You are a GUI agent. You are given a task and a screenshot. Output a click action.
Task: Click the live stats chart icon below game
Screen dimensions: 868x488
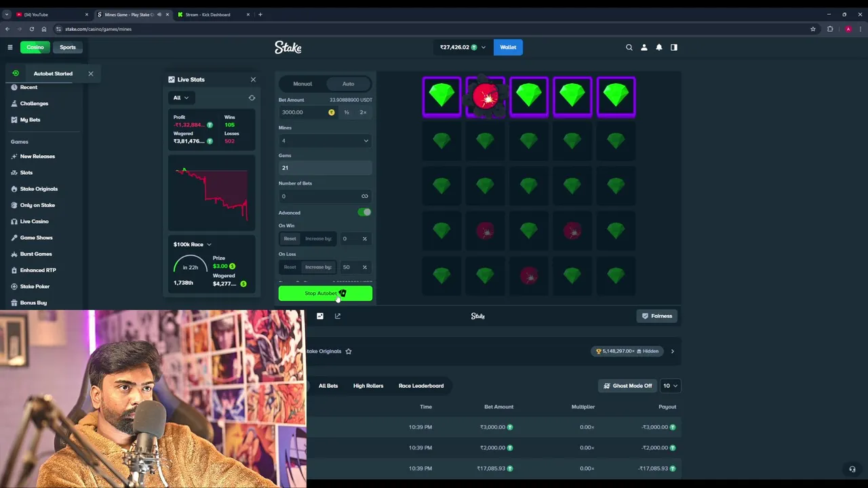click(x=320, y=316)
